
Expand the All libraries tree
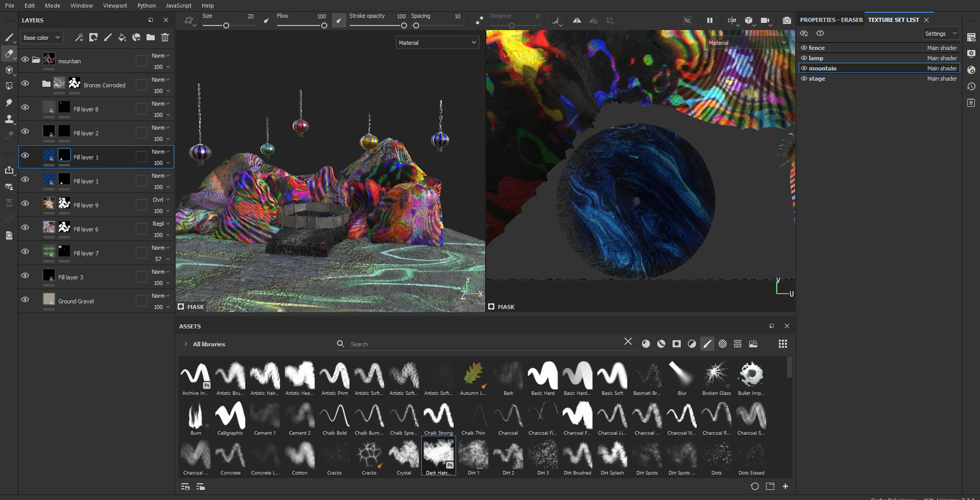coord(186,344)
